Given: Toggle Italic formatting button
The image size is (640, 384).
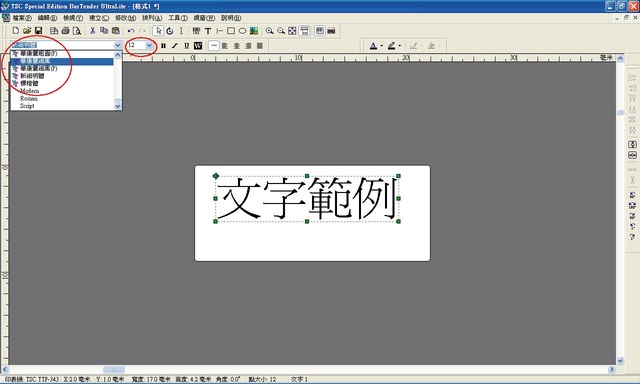Looking at the screenshot, I should pyautogui.click(x=175, y=46).
